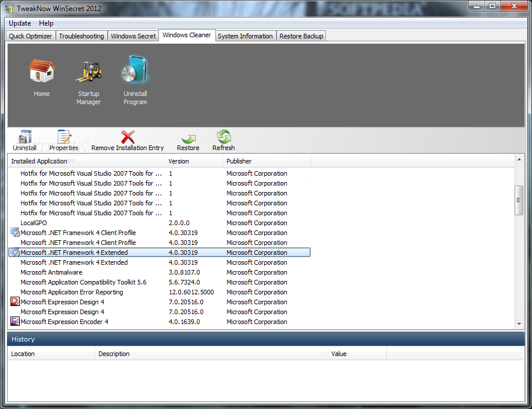The width and height of the screenshot is (532, 409).
Task: Click version 4.0.1639.0 cell
Action: (x=185, y=322)
